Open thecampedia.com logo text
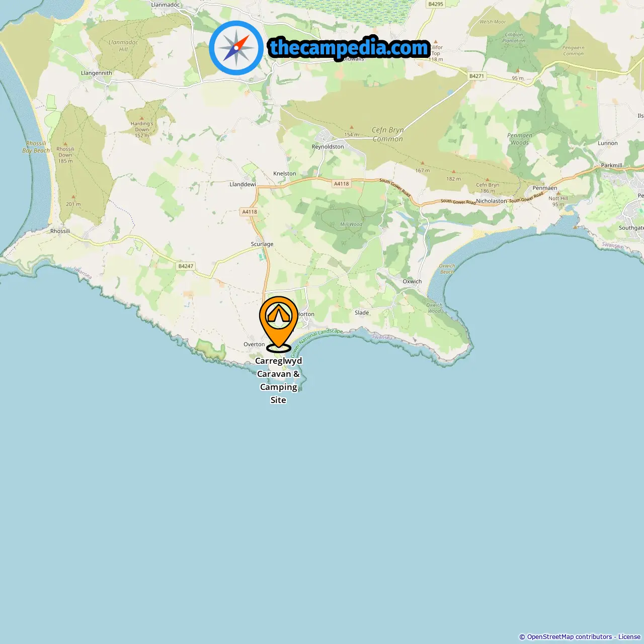Image resolution: width=644 pixels, height=644 pixels. [x=349, y=48]
